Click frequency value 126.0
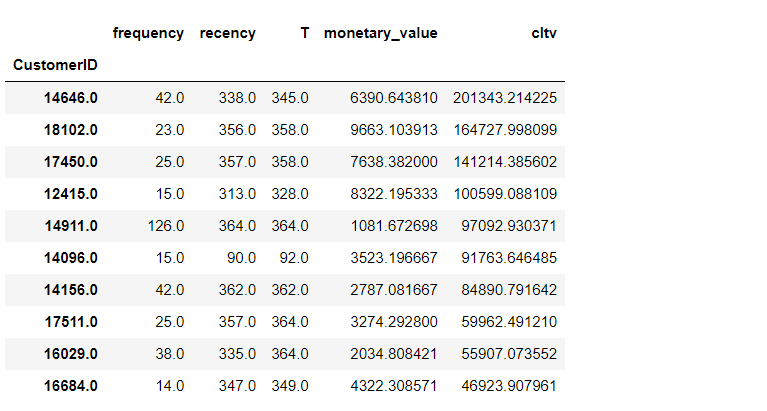The height and width of the screenshot is (411, 767). 162,226
